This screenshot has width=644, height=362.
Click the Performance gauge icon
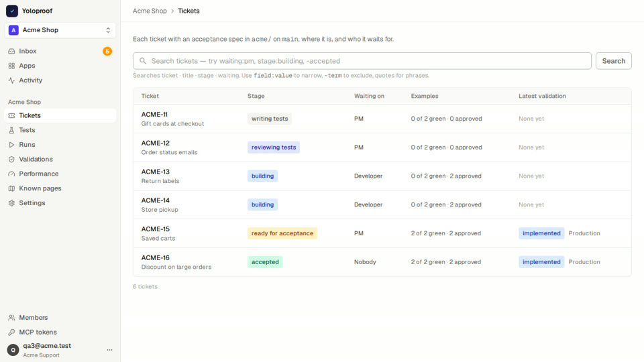(x=11, y=174)
